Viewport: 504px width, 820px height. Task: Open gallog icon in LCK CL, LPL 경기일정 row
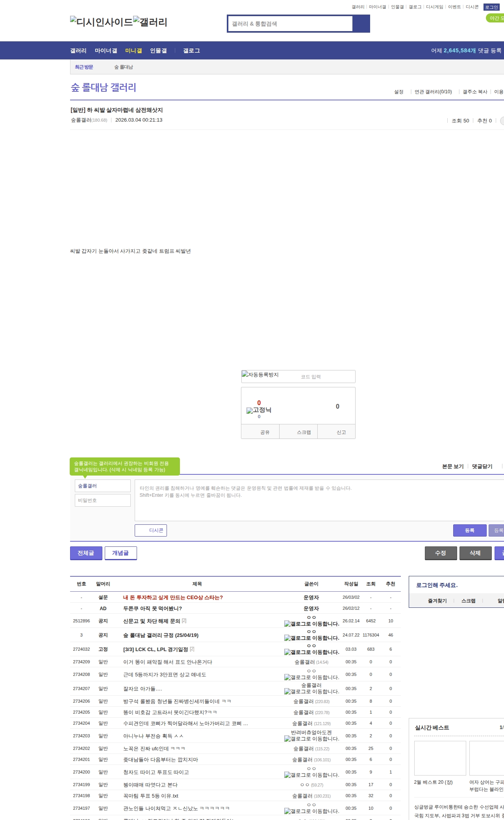click(311, 652)
